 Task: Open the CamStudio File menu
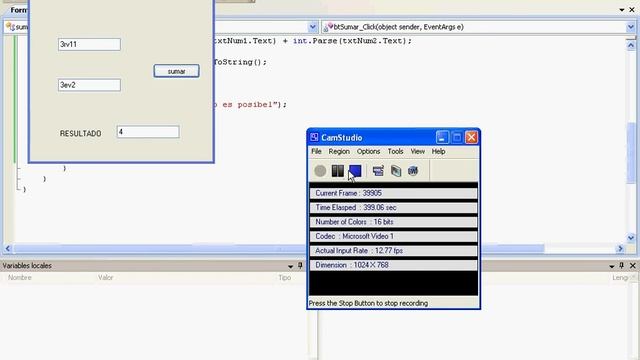[316, 151]
